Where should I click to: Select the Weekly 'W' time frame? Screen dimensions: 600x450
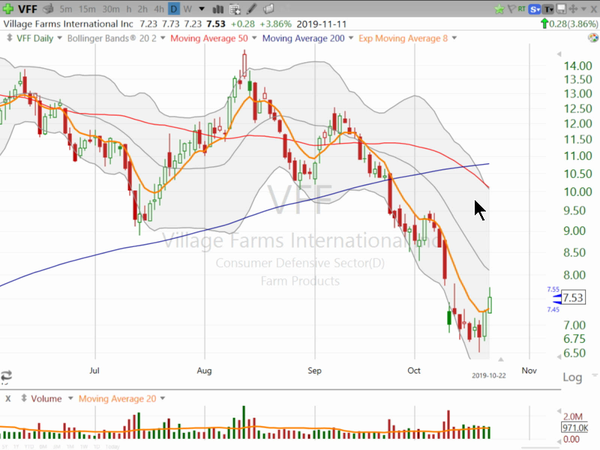[187, 9]
